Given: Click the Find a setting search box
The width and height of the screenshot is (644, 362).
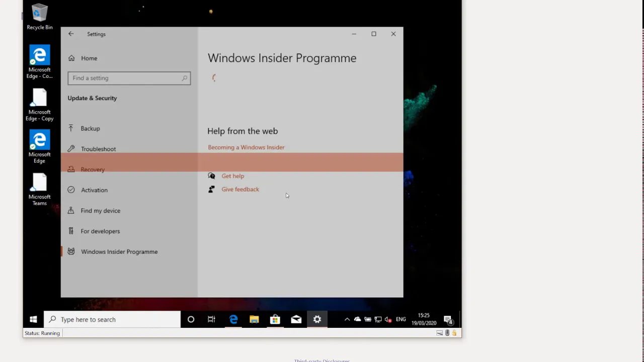Looking at the screenshot, I should click(x=129, y=78).
